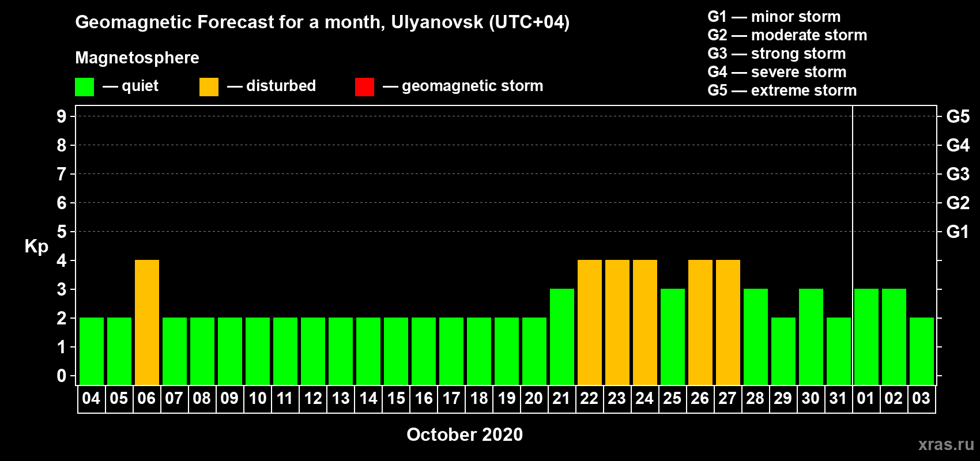Click date label 05
This screenshot has height=461, width=980.
(119, 398)
